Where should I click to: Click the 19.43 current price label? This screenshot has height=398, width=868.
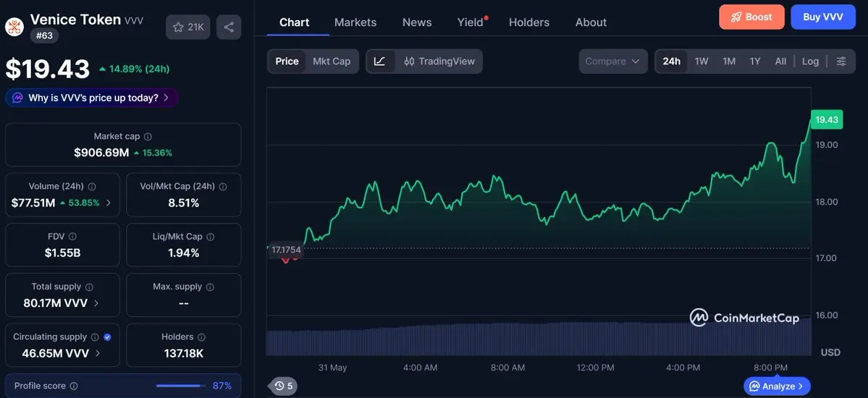tap(827, 119)
